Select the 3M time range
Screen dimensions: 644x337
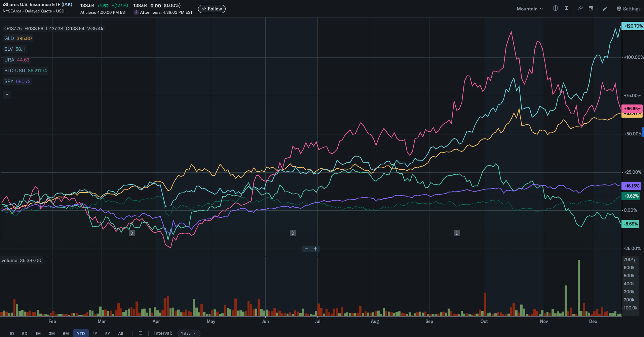pos(52,334)
